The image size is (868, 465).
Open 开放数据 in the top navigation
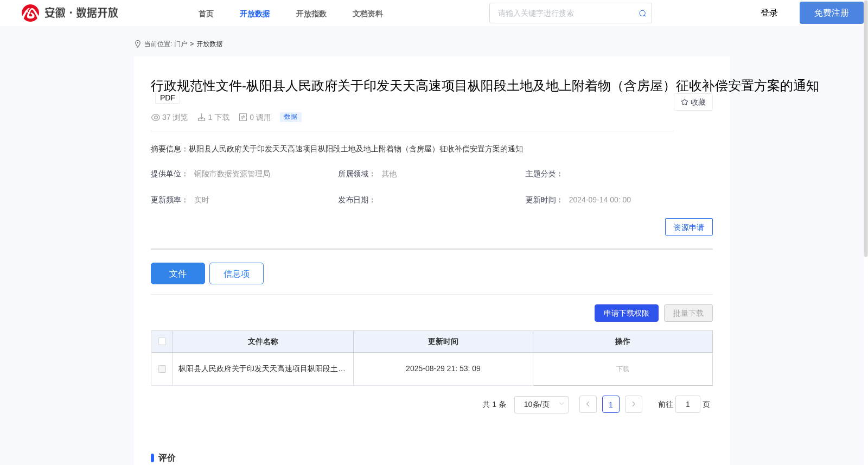[255, 14]
